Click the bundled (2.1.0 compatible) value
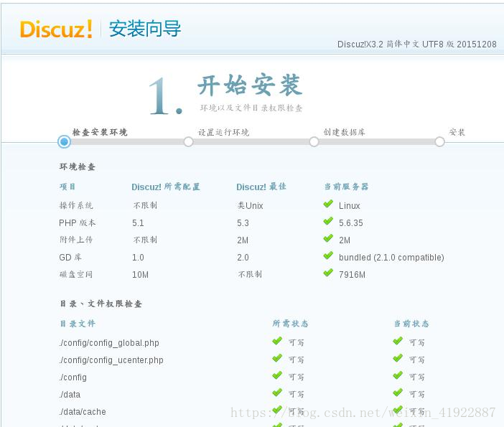The image size is (504, 427). point(391,258)
